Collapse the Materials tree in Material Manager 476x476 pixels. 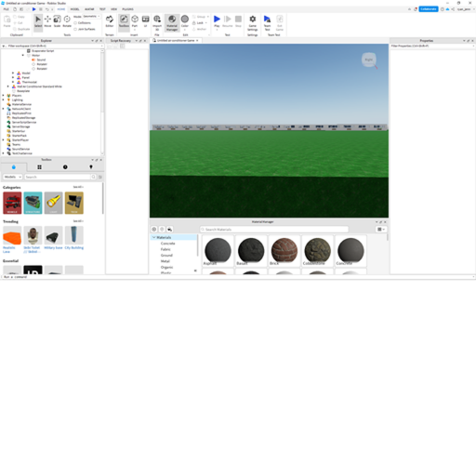154,237
